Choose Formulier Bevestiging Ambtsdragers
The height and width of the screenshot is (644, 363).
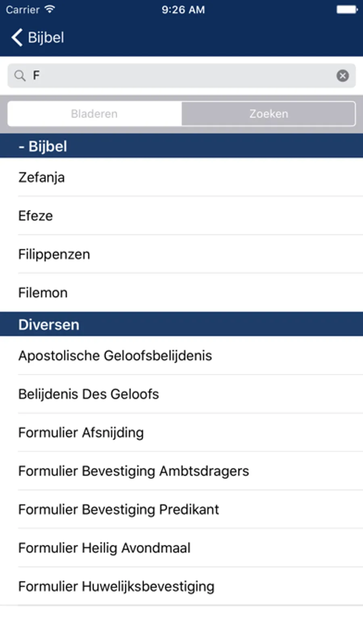(x=181, y=471)
